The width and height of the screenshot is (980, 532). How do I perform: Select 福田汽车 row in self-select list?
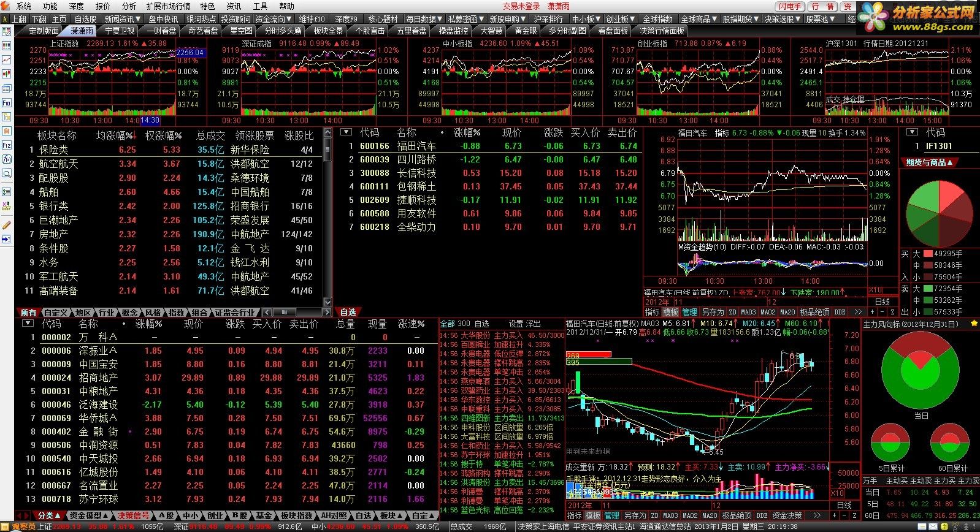tap(491, 146)
